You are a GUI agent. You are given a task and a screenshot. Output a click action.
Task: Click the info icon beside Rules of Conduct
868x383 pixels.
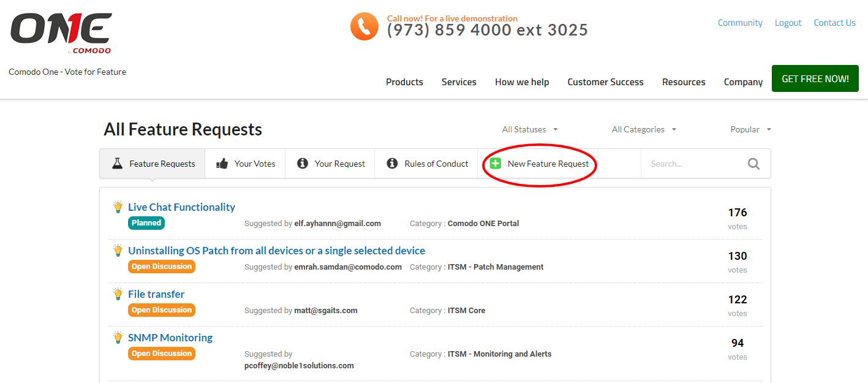(392, 164)
